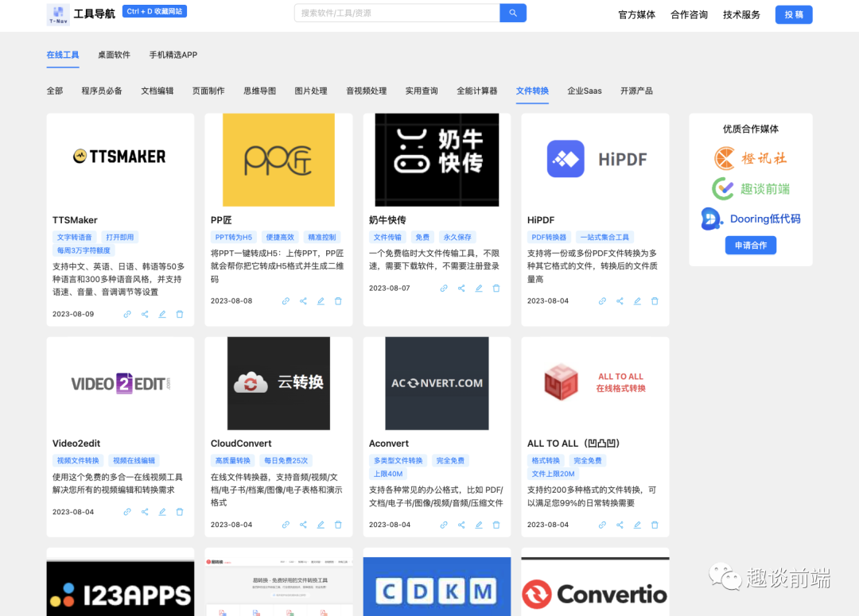Delete the CloudConvert card
Screen dimensions: 859x616
coord(338,525)
